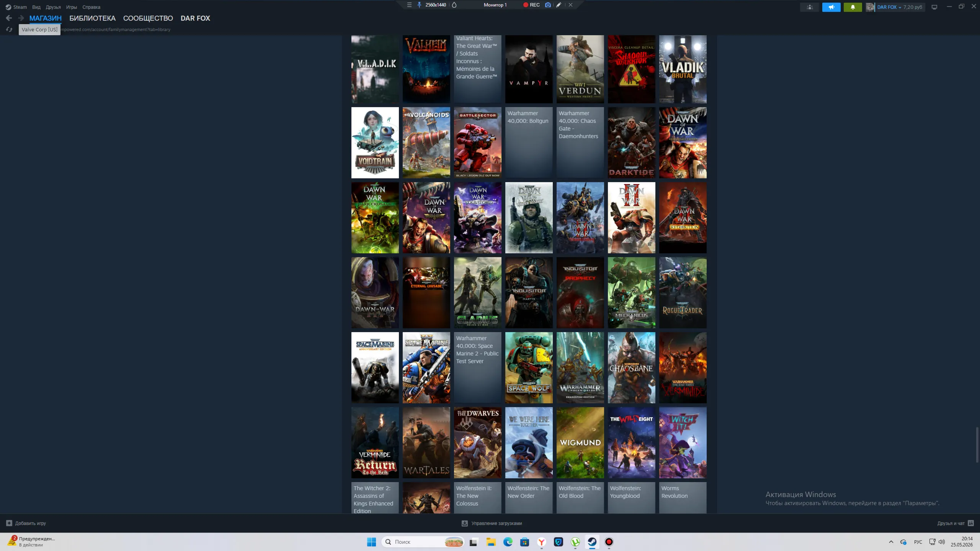Reload the page with the refresh icon
Viewport: 980px width, 551px height.
(x=9, y=29)
